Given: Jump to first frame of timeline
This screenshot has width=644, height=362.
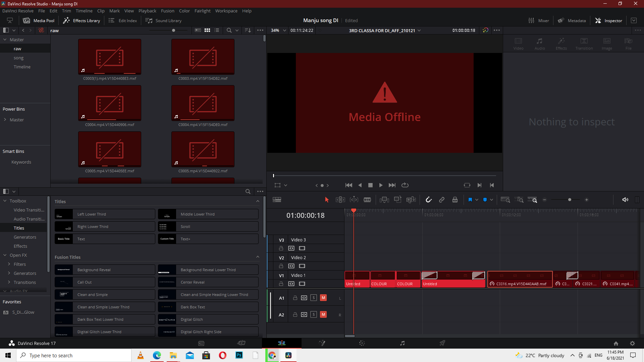Looking at the screenshot, I should (349, 185).
